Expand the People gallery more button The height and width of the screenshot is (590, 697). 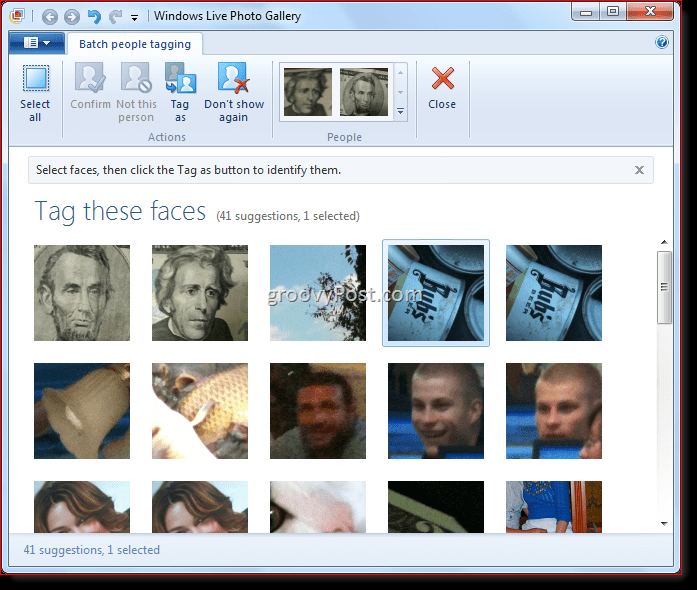401,111
